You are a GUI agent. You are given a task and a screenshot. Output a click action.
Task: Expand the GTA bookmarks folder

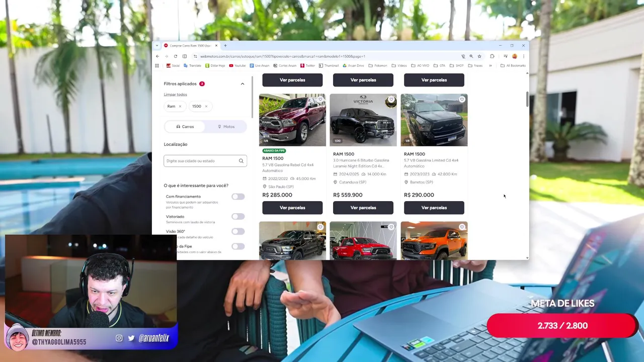[439, 65]
